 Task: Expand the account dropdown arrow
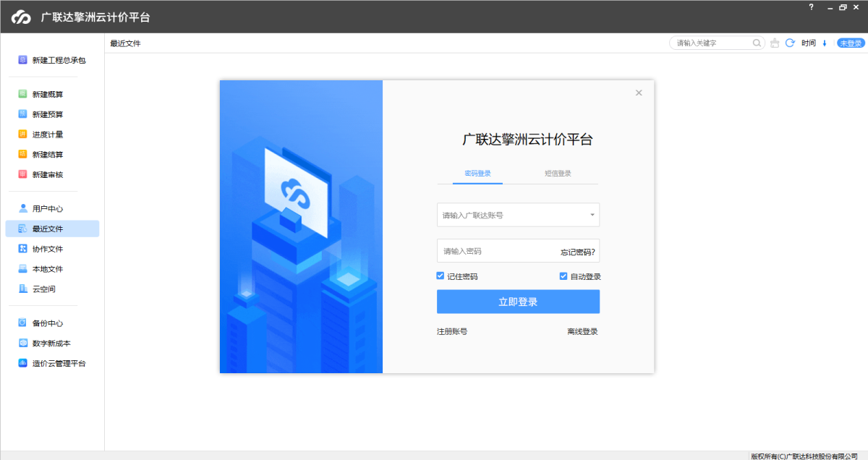tap(592, 215)
